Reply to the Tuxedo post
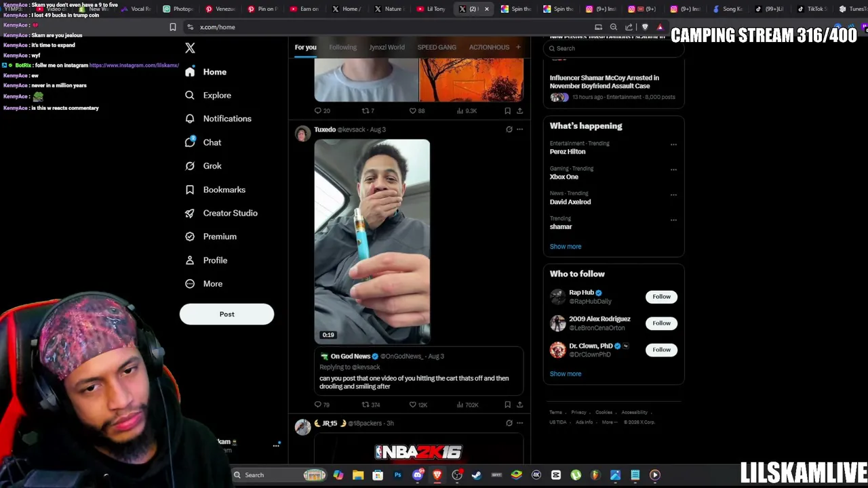Image resolution: width=868 pixels, height=488 pixels. pyautogui.click(x=321, y=405)
